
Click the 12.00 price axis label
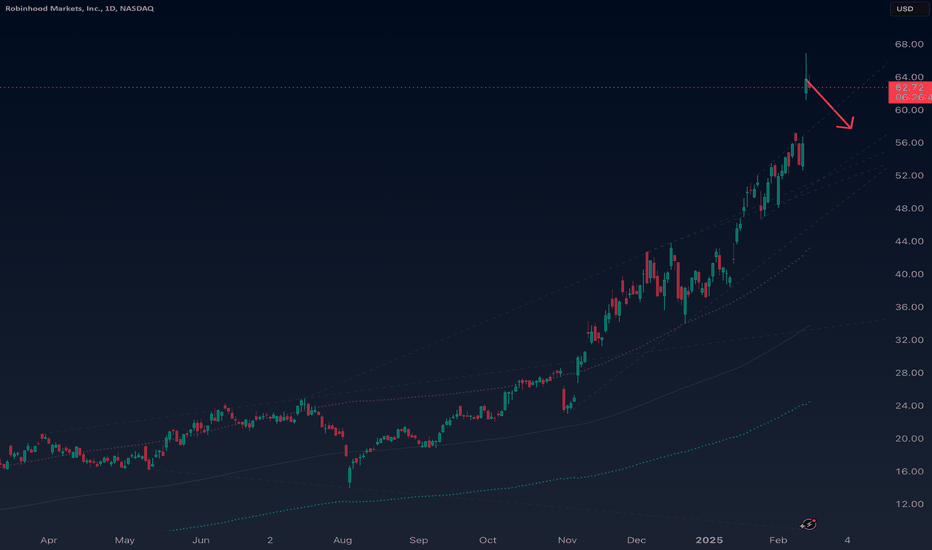(x=909, y=504)
